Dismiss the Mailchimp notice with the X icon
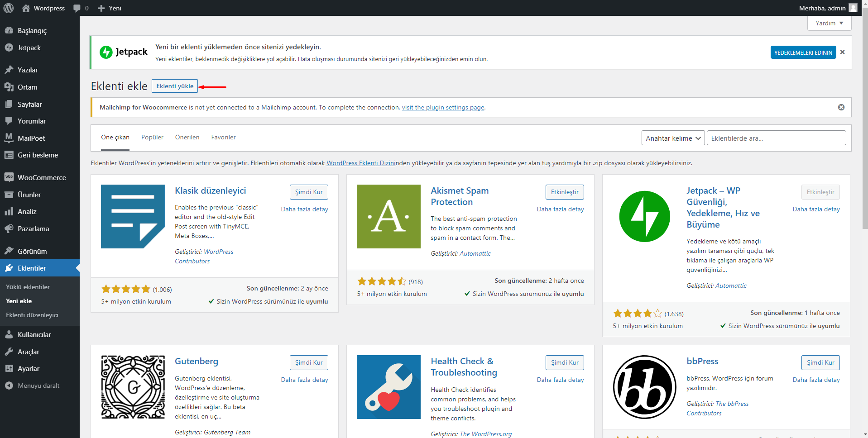Screen dimensions: 868x438 tap(841, 107)
